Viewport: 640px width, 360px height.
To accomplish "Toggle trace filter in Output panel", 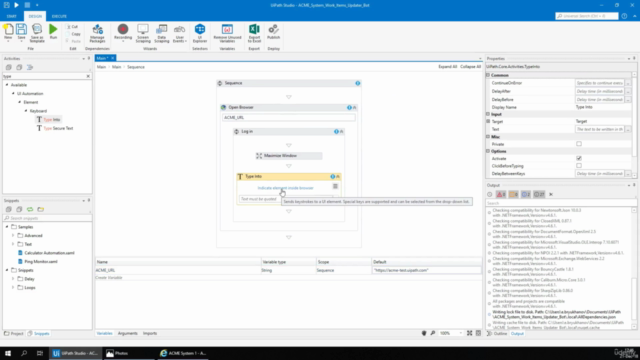I will click(x=539, y=194).
